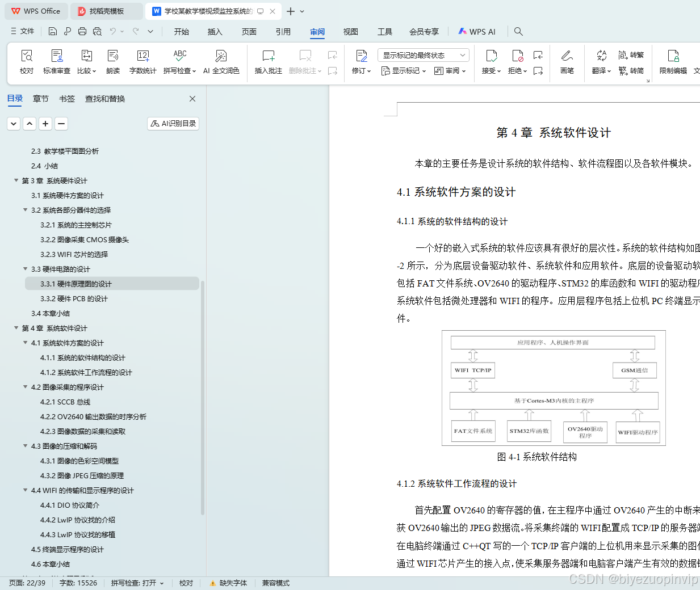The image size is (700, 590).
Task: Collapse 3.2 系统各部分器件的选择 node
Action: pos(25,210)
